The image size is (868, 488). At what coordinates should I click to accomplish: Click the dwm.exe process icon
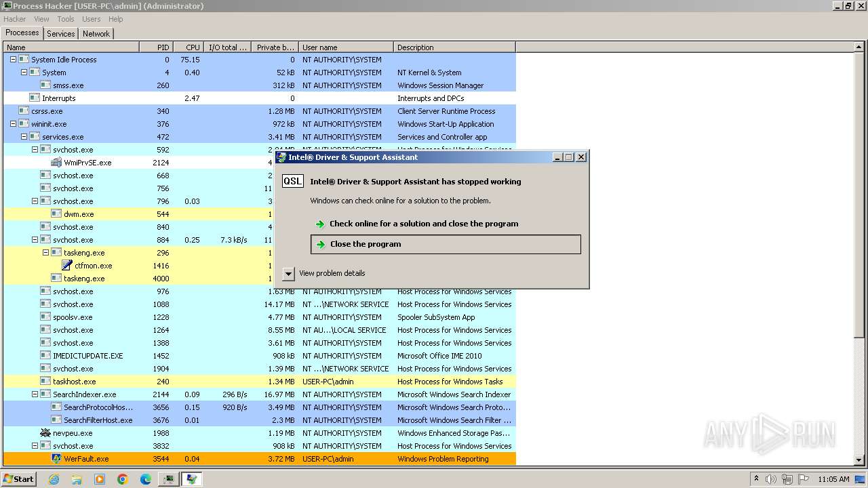56,214
